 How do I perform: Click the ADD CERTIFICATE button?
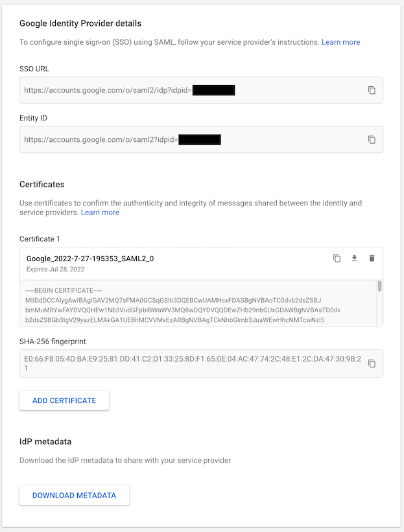point(64,400)
